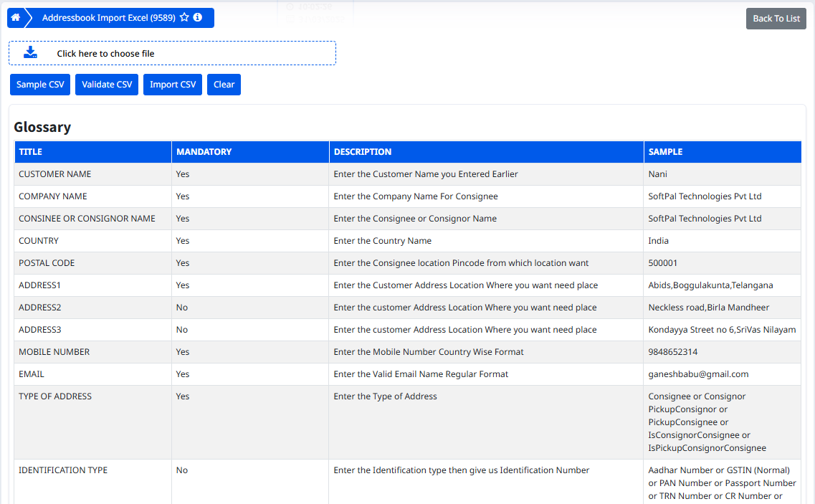Select the CUSTOMER NAME title cell
815x504 pixels.
point(93,174)
